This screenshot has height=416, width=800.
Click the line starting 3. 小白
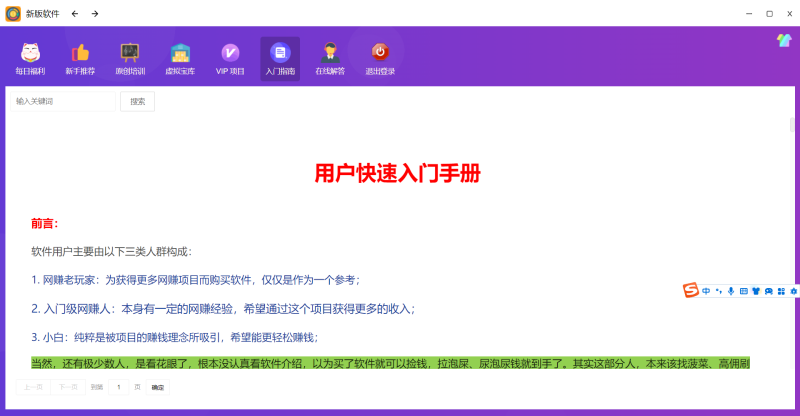pyautogui.click(x=175, y=337)
